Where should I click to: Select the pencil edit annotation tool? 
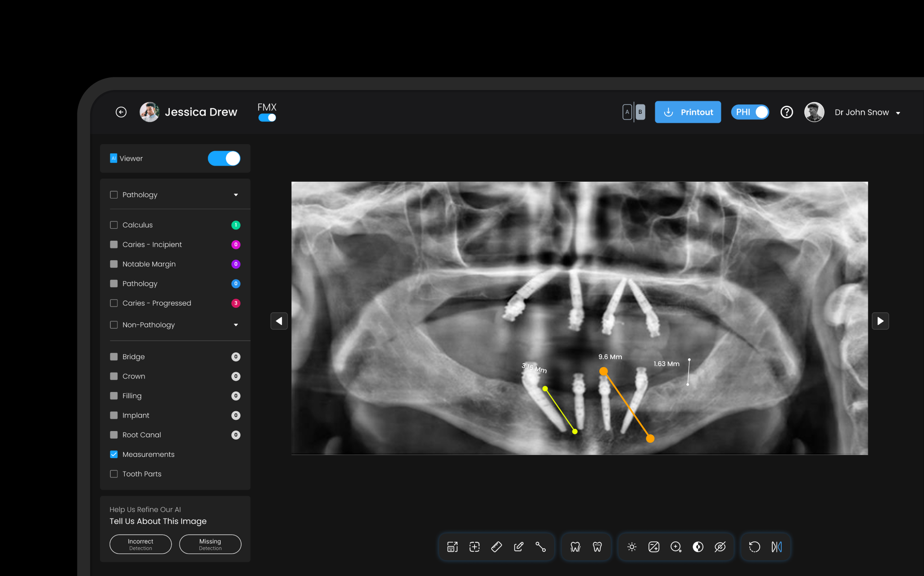pyautogui.click(x=518, y=547)
